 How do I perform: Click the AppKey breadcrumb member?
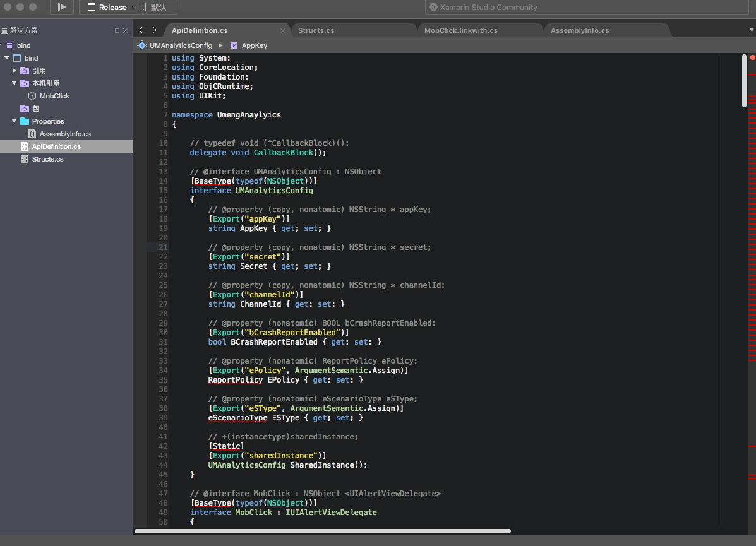click(x=254, y=45)
